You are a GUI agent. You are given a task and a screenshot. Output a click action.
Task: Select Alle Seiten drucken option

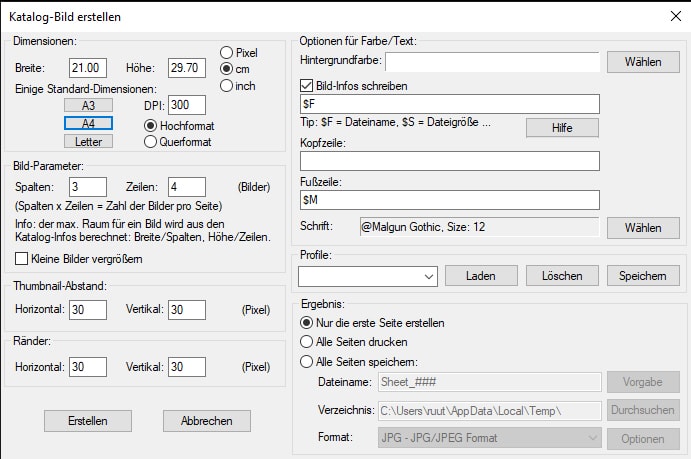click(307, 342)
